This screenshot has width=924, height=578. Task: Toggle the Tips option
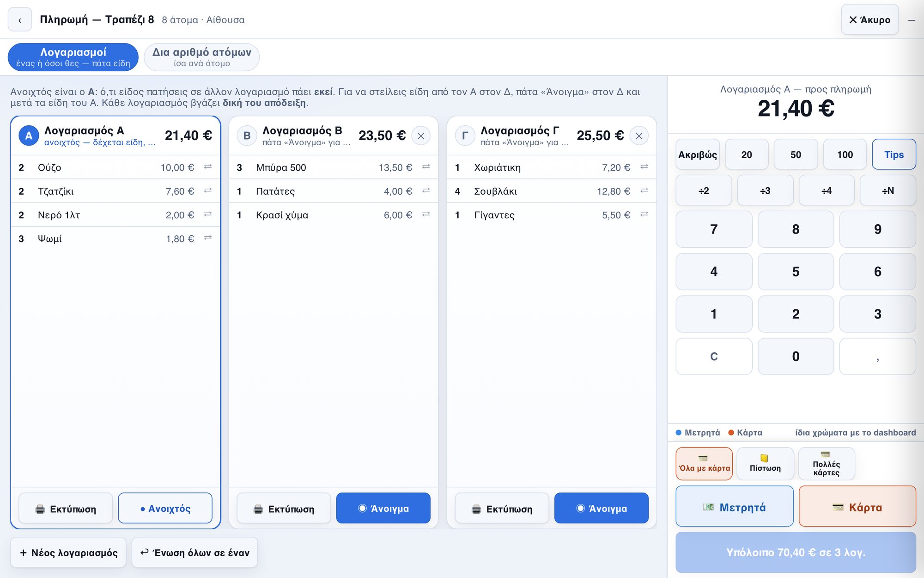tap(894, 154)
